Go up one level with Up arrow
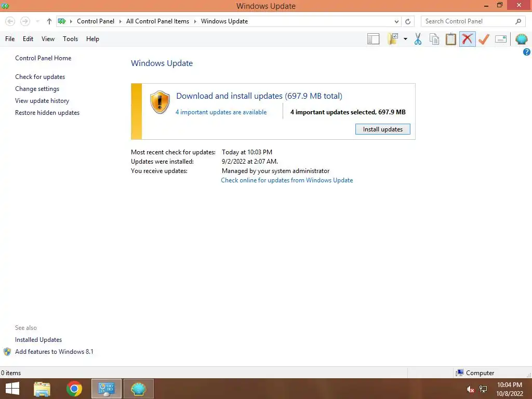The image size is (532, 399). (49, 21)
